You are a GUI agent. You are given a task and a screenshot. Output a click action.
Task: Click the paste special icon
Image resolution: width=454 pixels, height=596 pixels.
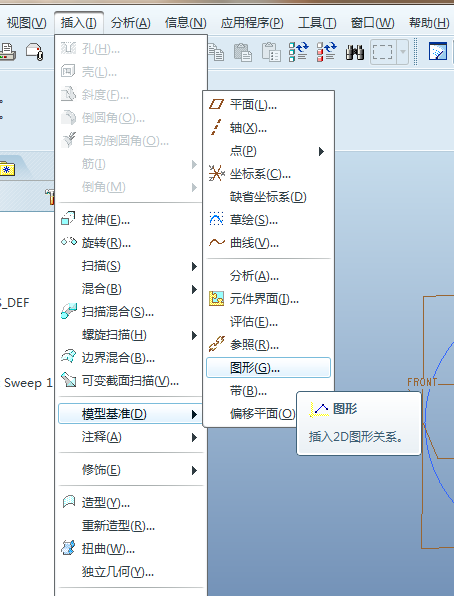point(271,52)
